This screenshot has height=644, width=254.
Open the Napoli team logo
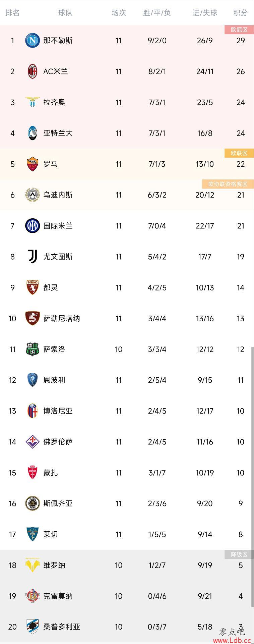[x=33, y=41]
